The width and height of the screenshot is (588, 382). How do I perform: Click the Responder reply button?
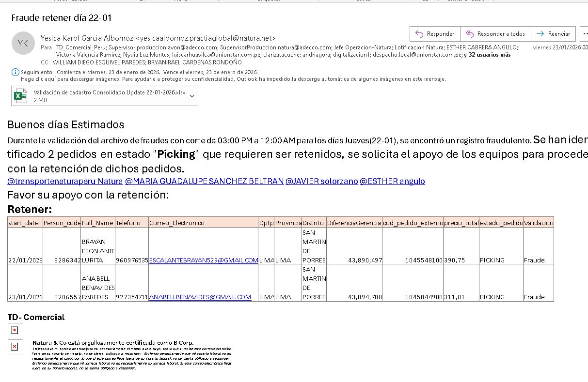[x=435, y=34]
